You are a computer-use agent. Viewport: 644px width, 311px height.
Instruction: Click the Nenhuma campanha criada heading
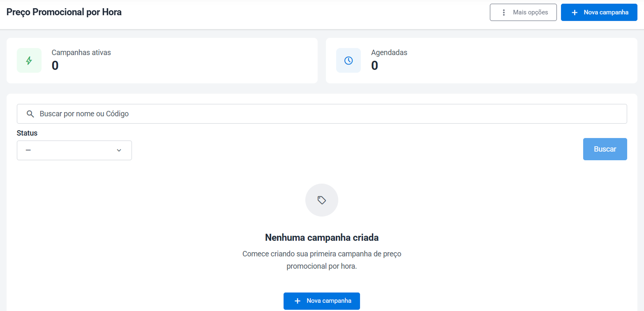click(x=322, y=237)
